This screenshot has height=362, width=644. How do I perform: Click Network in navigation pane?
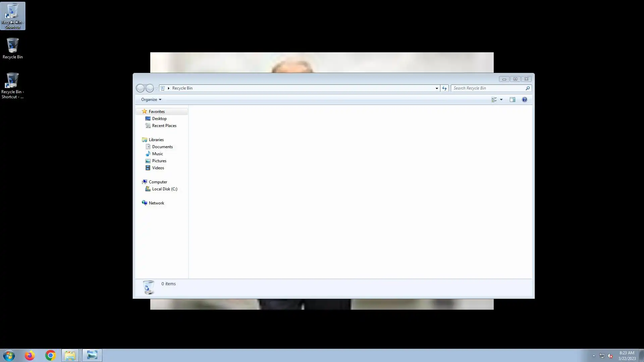pos(156,203)
